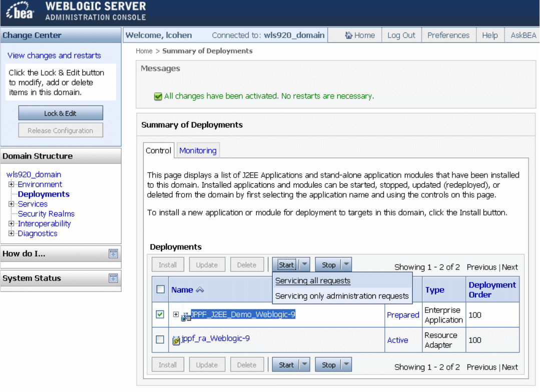Expand the How do I... panel icon
Viewport: 540px width, 392px height.
113,253
